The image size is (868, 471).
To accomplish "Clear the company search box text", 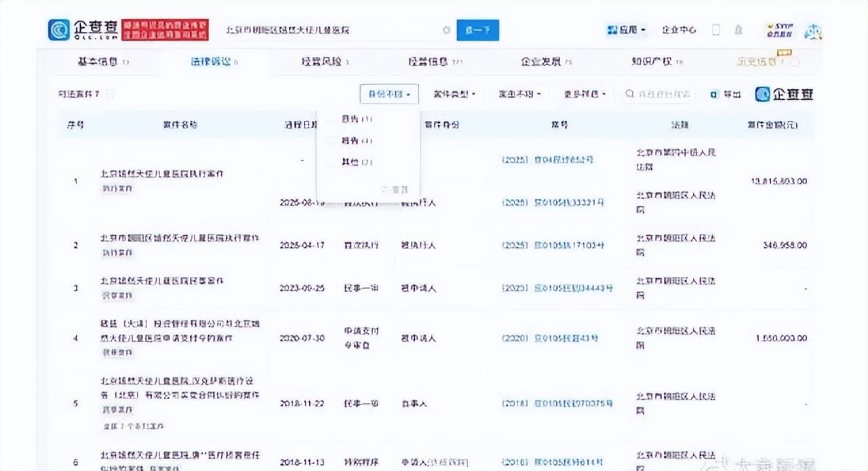I will pyautogui.click(x=446, y=30).
